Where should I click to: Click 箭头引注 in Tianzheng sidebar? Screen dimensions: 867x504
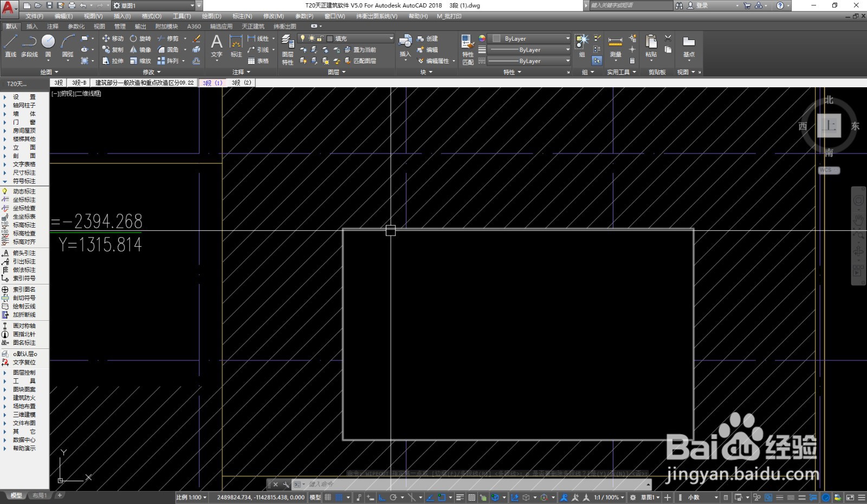24,253
